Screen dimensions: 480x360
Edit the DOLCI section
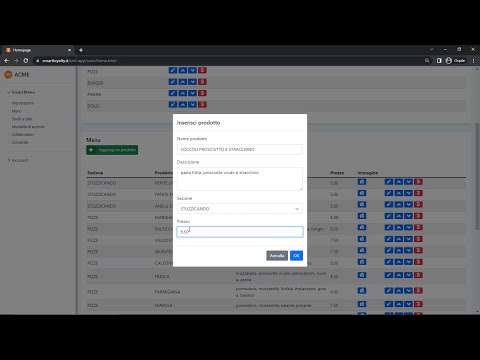click(173, 105)
